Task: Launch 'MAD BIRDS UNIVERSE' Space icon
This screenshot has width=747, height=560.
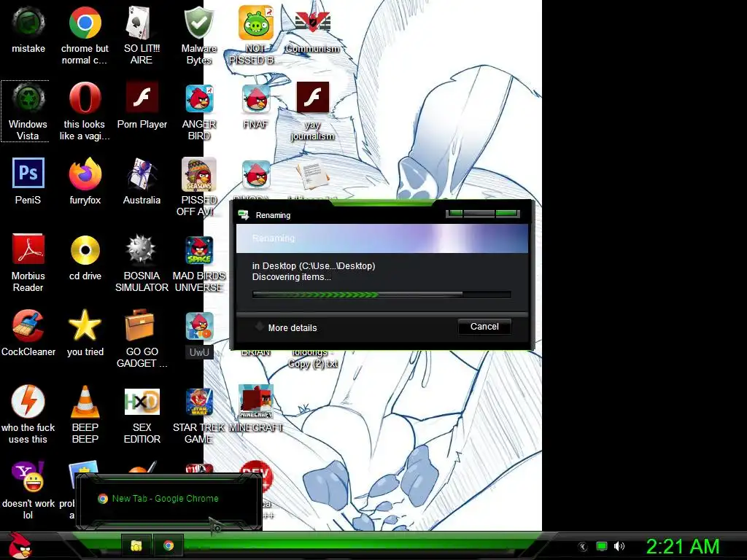Action: pyautogui.click(x=198, y=250)
